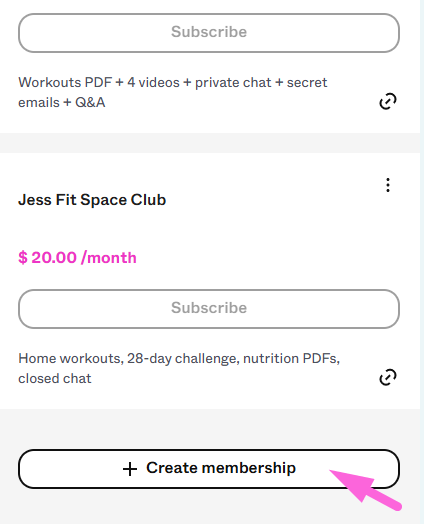Click the pink arrow pointer annotation
This screenshot has width=424, height=524.
[x=365, y=490]
